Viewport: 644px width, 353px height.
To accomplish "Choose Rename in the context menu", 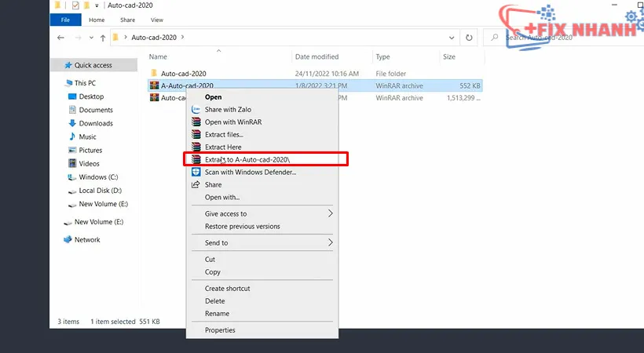I will (217, 313).
